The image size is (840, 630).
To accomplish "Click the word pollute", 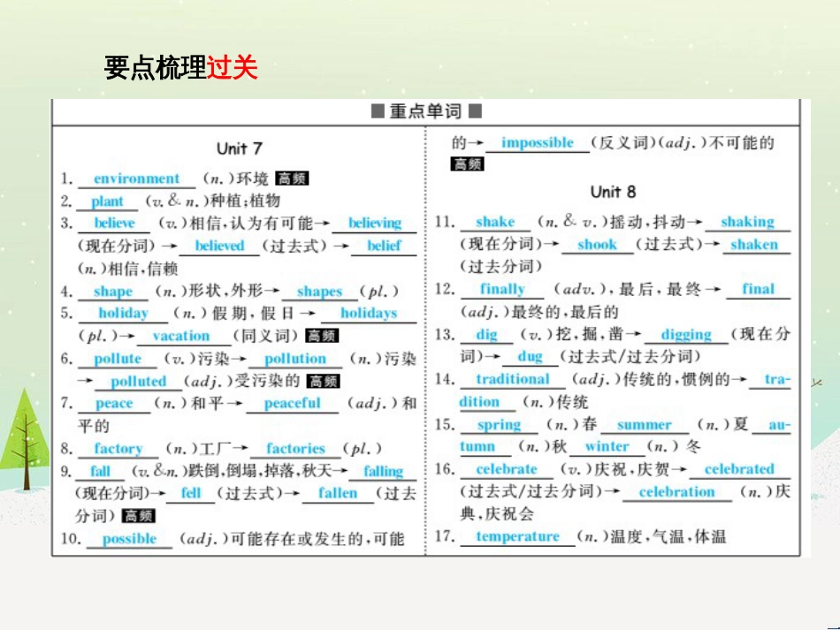I will tap(118, 359).
